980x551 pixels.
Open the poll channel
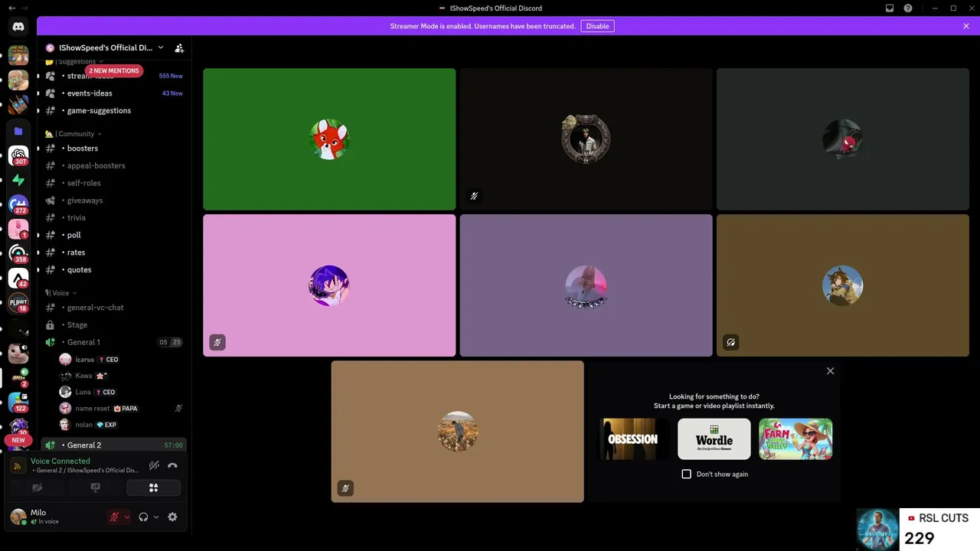point(114,235)
